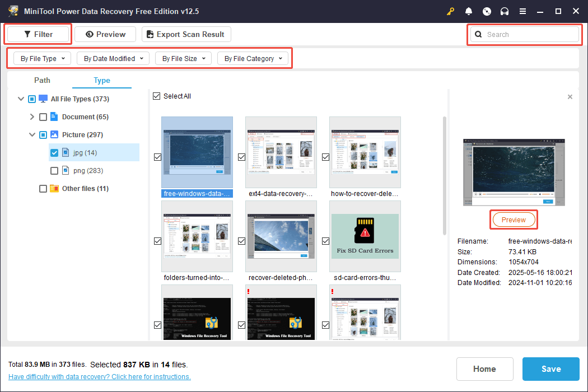Check the png file type checkbox

[53, 170]
